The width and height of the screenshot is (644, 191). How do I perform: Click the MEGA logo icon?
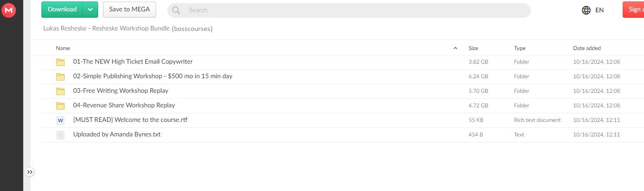coord(9,10)
